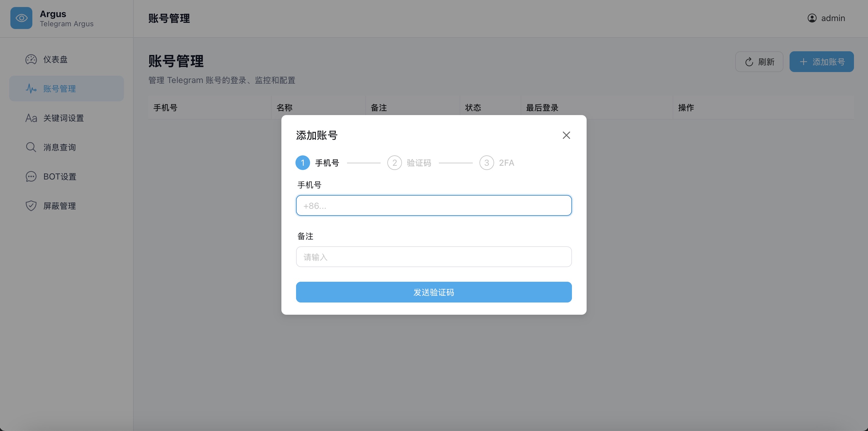Click the 手机号 field label above input
The height and width of the screenshot is (431, 868).
pyautogui.click(x=309, y=185)
